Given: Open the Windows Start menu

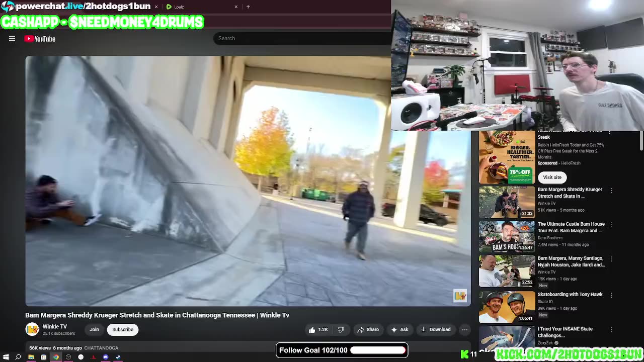Looking at the screenshot, I should coord(6,357).
